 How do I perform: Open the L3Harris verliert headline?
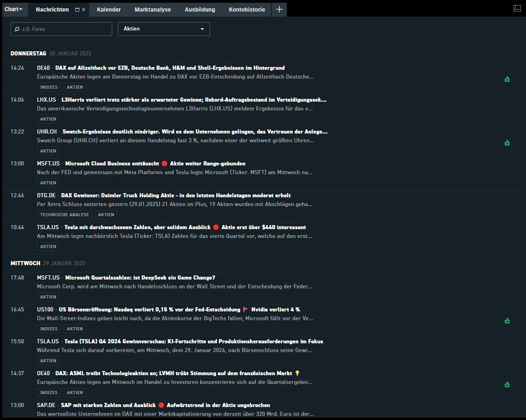click(x=194, y=100)
